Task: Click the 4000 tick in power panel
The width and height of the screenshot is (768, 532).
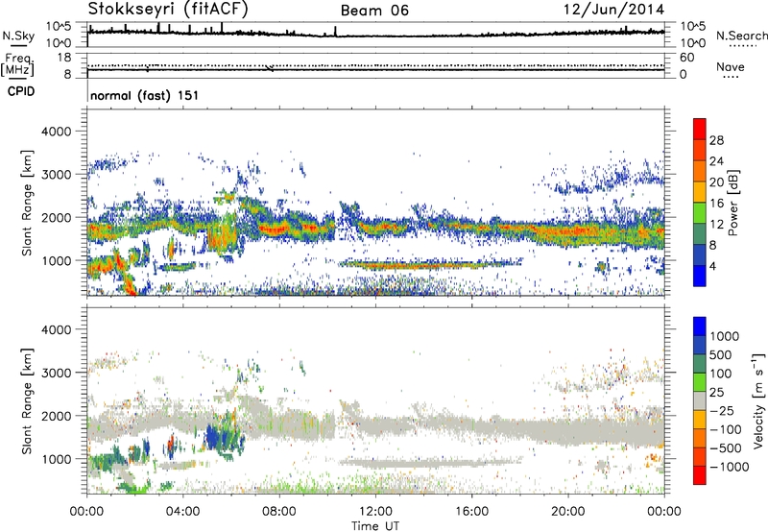Action: pos(56,132)
